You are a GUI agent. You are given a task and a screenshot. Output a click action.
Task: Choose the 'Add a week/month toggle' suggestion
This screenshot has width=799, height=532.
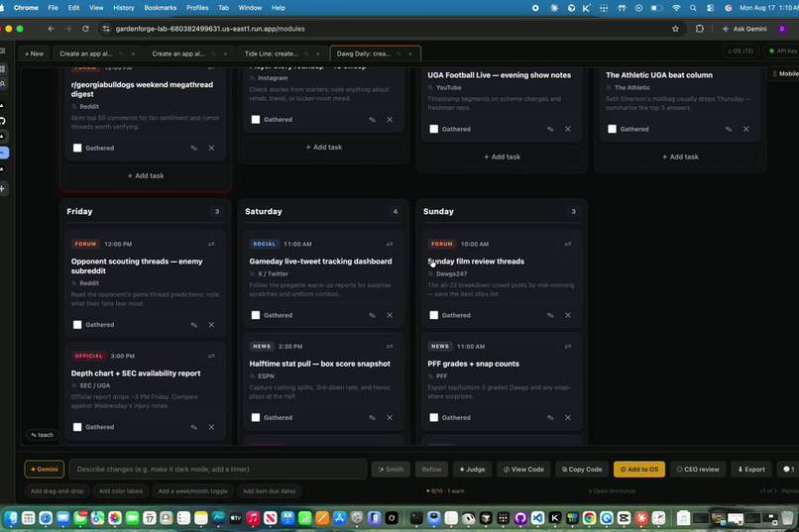coord(192,491)
